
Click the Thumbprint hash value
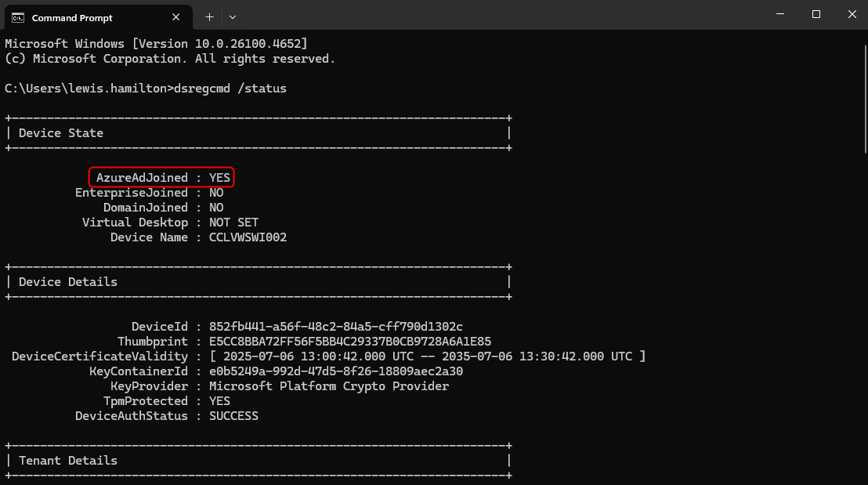[350, 342]
